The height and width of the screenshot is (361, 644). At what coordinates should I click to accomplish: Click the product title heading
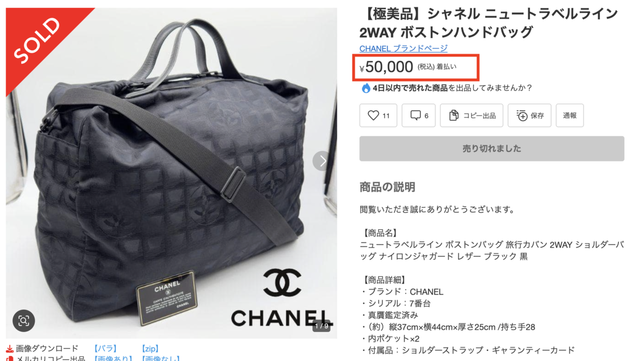tap(488, 22)
